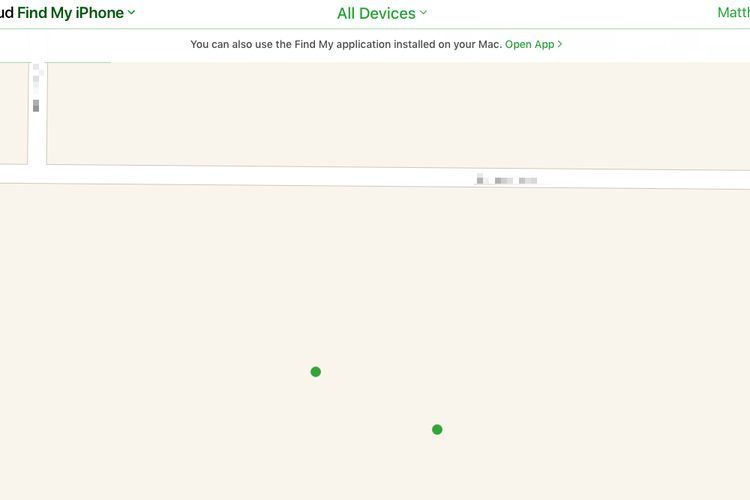Expand the All Devices chevron arrow
This screenshot has height=500, width=750.
tap(423, 13)
